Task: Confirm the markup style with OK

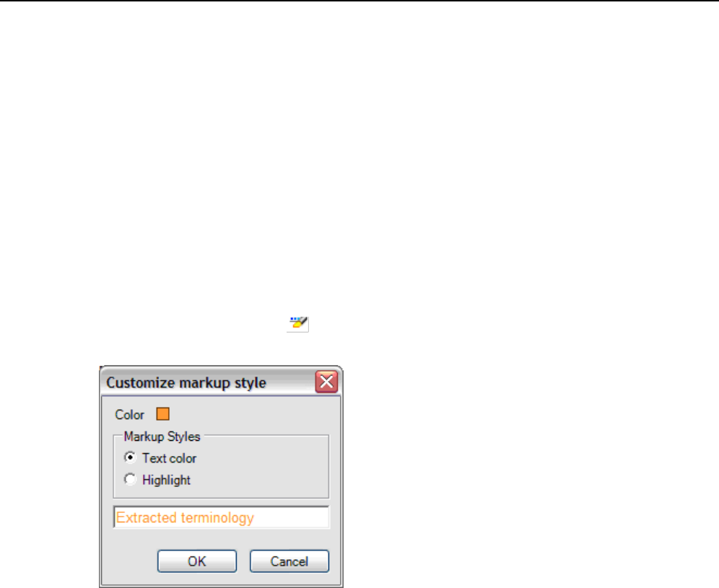Action: click(x=197, y=561)
